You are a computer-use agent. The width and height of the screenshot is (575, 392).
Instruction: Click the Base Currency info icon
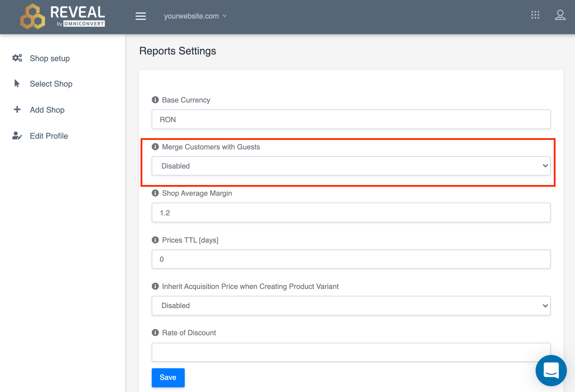(155, 100)
